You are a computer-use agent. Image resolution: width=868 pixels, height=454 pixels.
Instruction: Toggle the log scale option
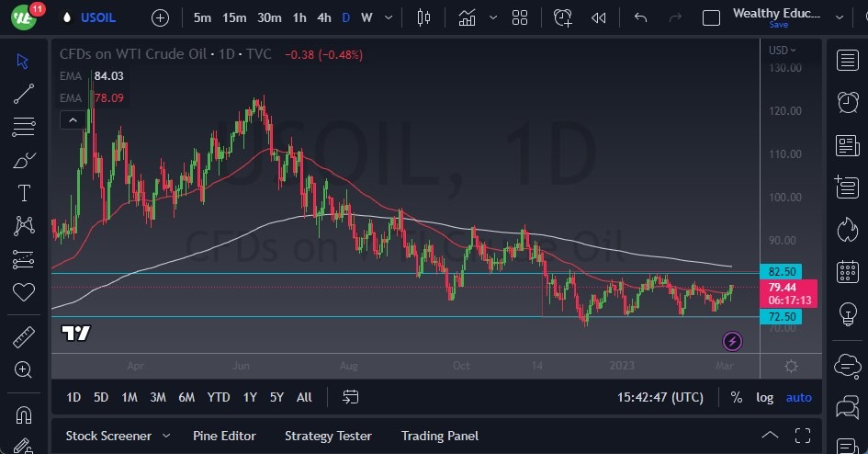tap(764, 397)
